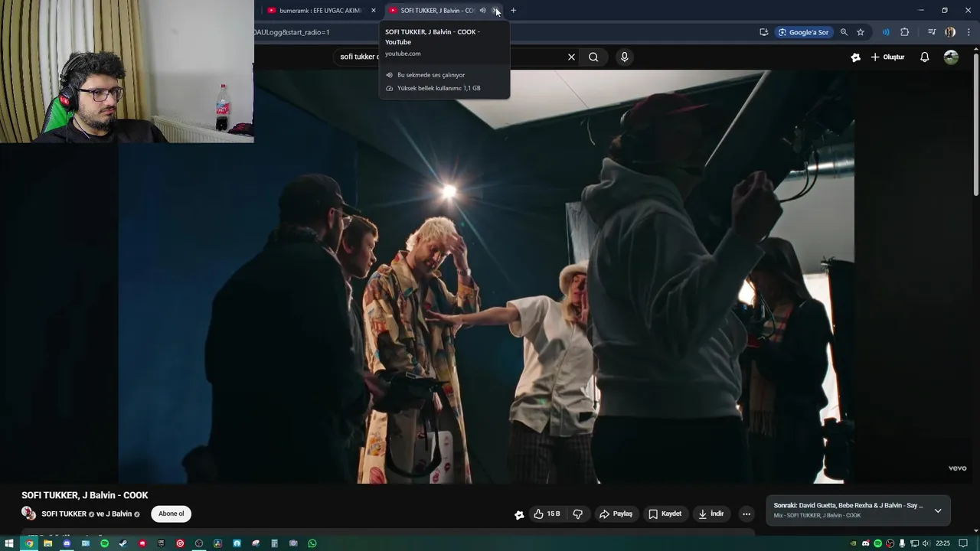The image size is (980, 551).
Task: Close the bumeramk EFE UYGAC tab
Action: (374, 11)
